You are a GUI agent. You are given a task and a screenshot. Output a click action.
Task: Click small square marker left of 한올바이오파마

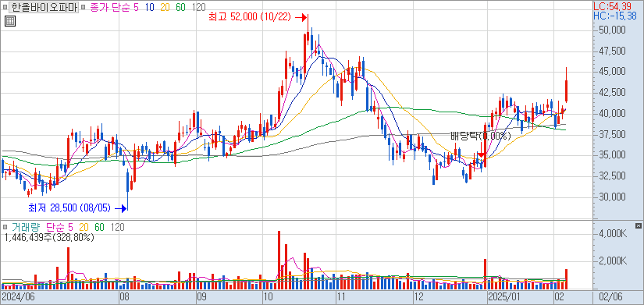click(x=4, y=7)
